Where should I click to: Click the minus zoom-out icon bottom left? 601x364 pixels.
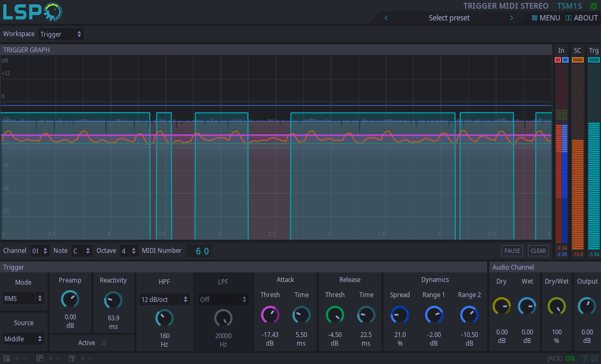[24, 358]
